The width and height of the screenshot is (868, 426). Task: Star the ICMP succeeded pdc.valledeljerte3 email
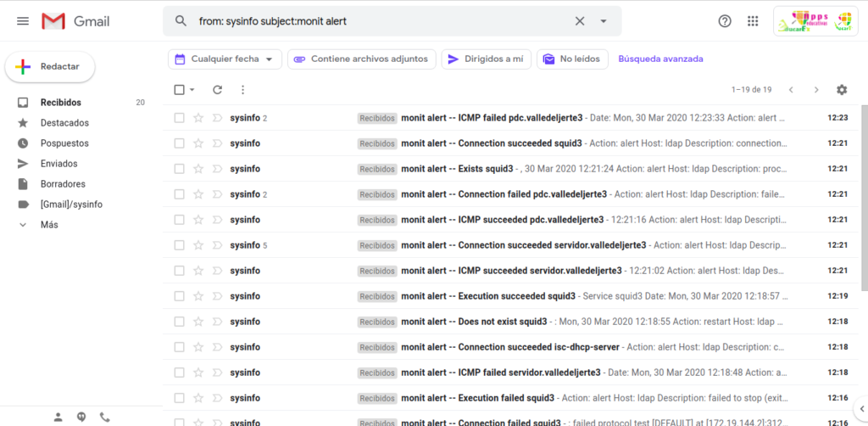coord(198,220)
